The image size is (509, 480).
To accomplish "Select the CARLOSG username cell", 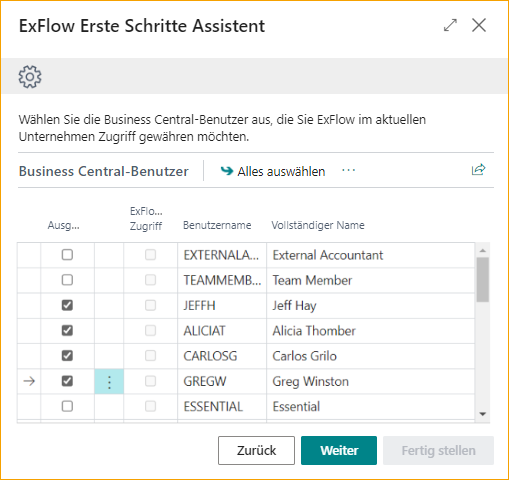I will point(222,356).
